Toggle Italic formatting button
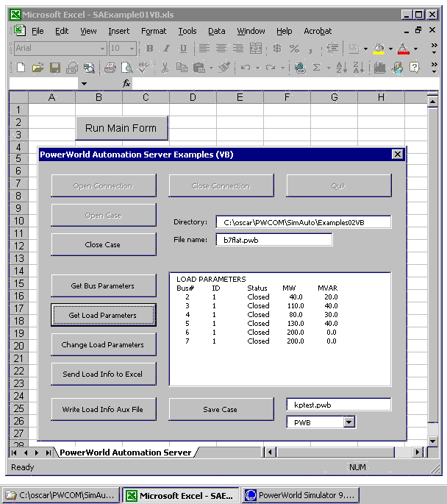Screen dimensions: 447x504 click(166, 49)
